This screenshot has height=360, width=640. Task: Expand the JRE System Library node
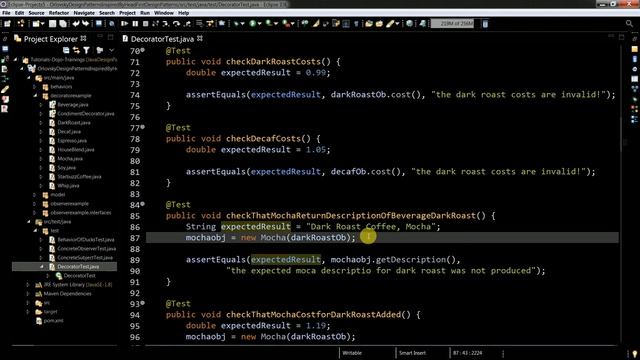28,284
